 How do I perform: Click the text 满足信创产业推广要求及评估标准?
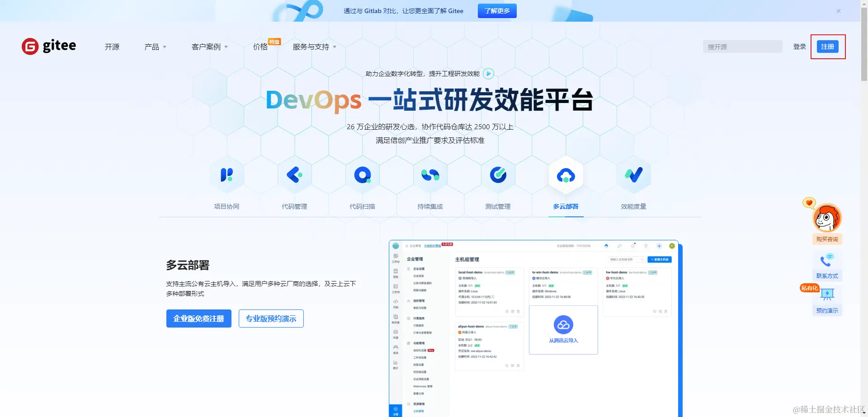430,141
